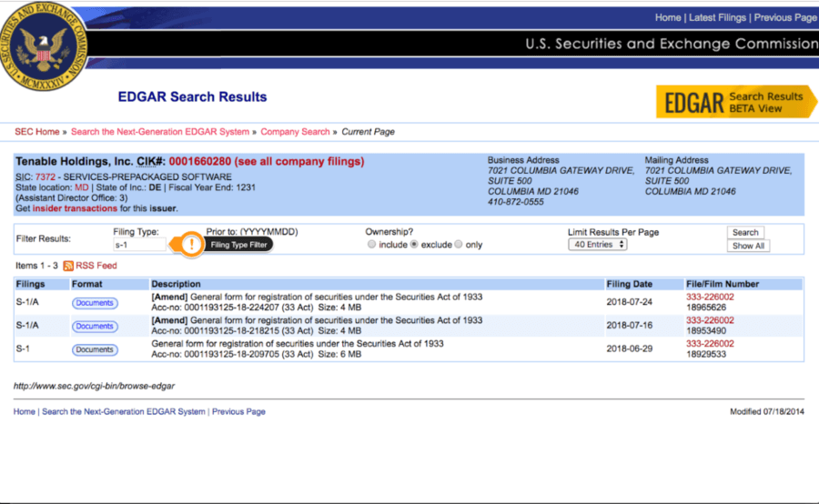
Task: Open Latest Filings in the top header
Action: [717, 18]
